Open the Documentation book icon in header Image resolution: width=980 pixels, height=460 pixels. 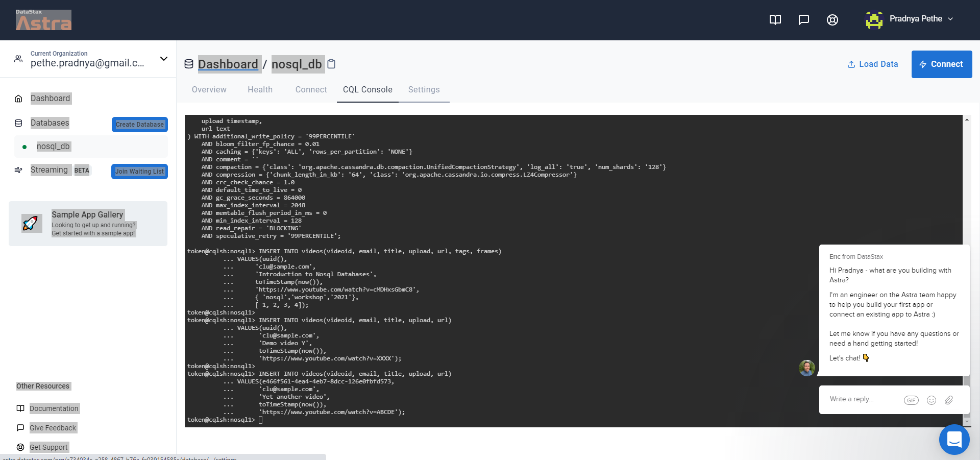pyautogui.click(x=775, y=19)
